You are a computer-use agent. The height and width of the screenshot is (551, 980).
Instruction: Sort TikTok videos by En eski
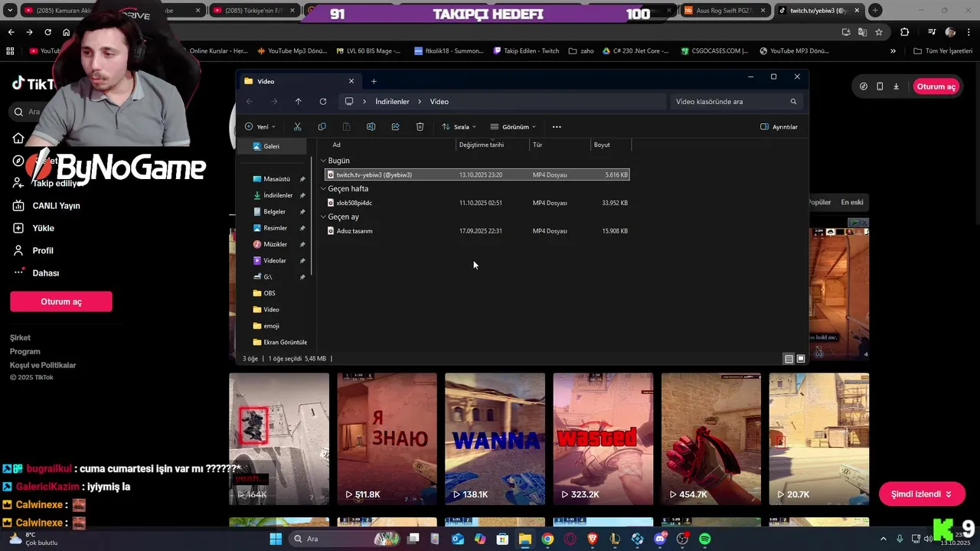(x=852, y=202)
